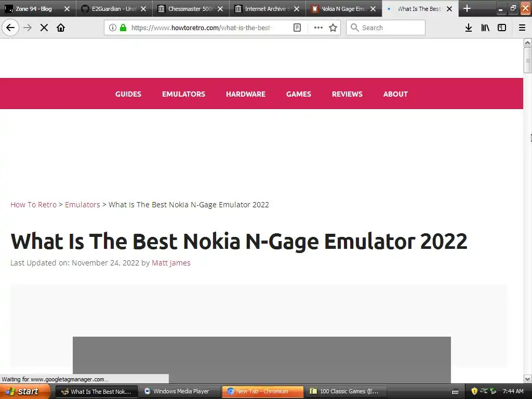Open the browser home page

pyautogui.click(x=61, y=28)
